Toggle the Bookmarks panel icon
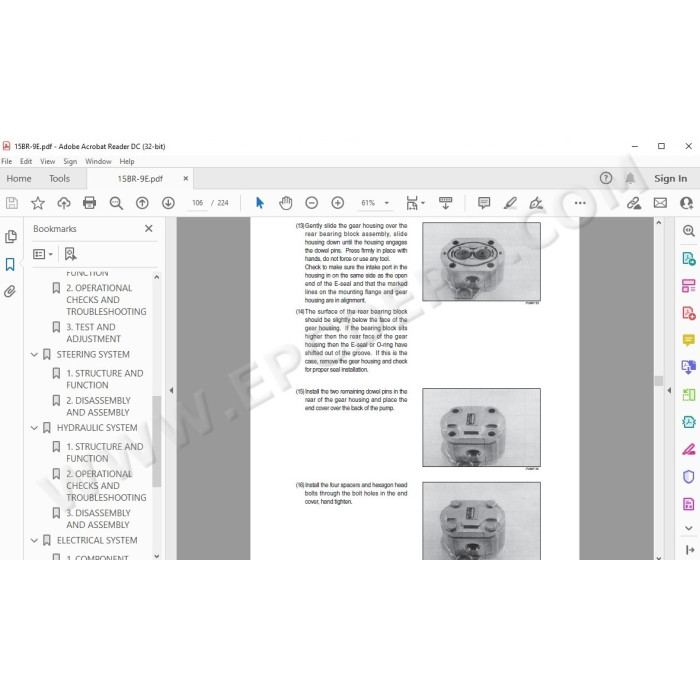This screenshot has width=700, height=700. pyautogui.click(x=10, y=264)
